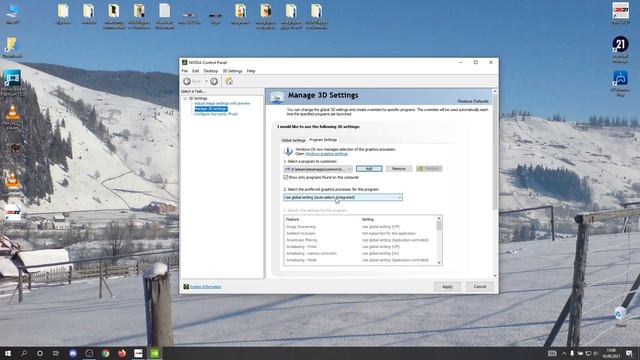
Task: Click the touch keyboard tray icon
Action: point(552,353)
